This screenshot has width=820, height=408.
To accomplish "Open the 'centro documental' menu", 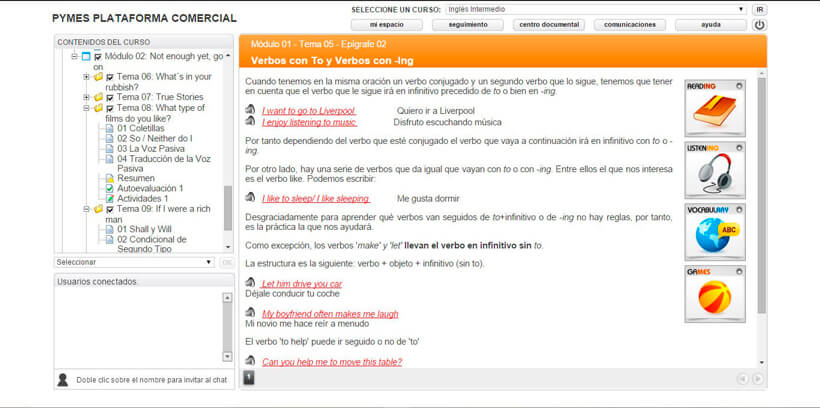I will pos(549,25).
